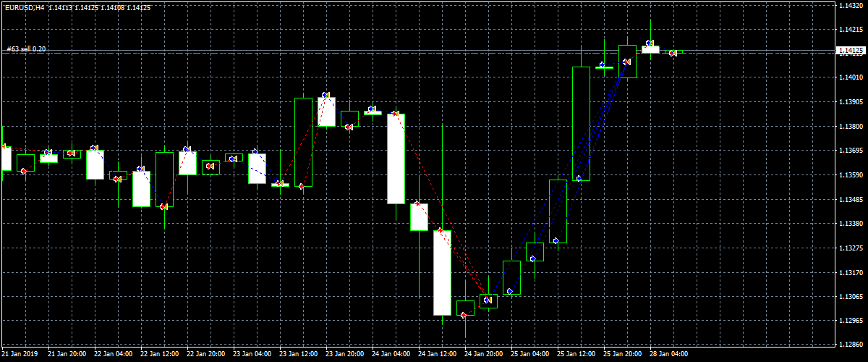Click the 1.12860 price axis label
The height and width of the screenshot is (362, 868).
(851, 345)
